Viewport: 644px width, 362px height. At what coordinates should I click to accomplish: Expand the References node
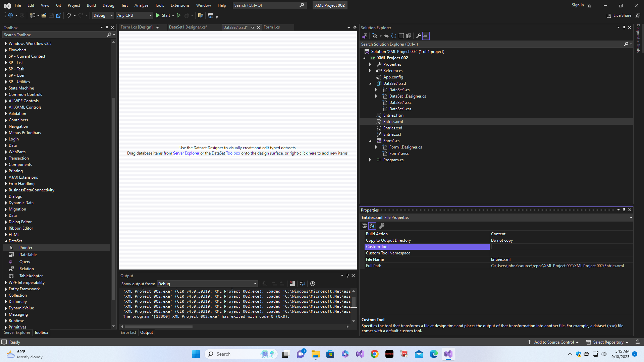click(370, 71)
